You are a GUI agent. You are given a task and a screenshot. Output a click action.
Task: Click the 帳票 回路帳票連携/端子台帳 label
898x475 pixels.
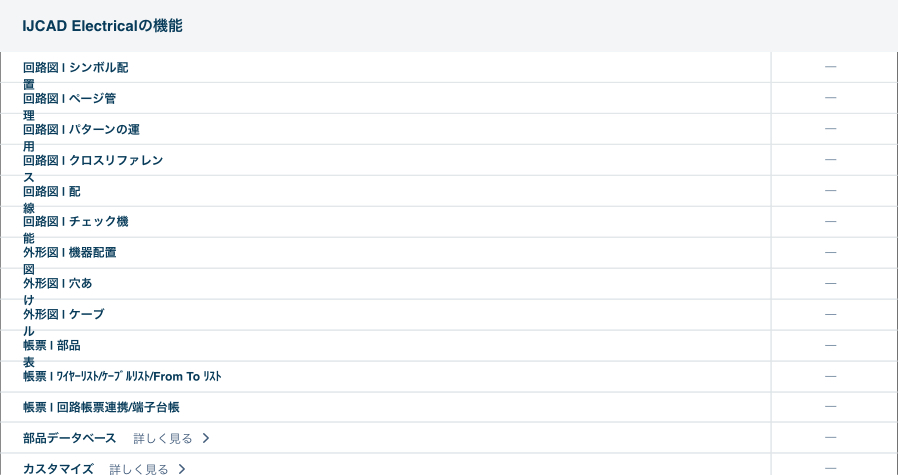click(x=101, y=407)
